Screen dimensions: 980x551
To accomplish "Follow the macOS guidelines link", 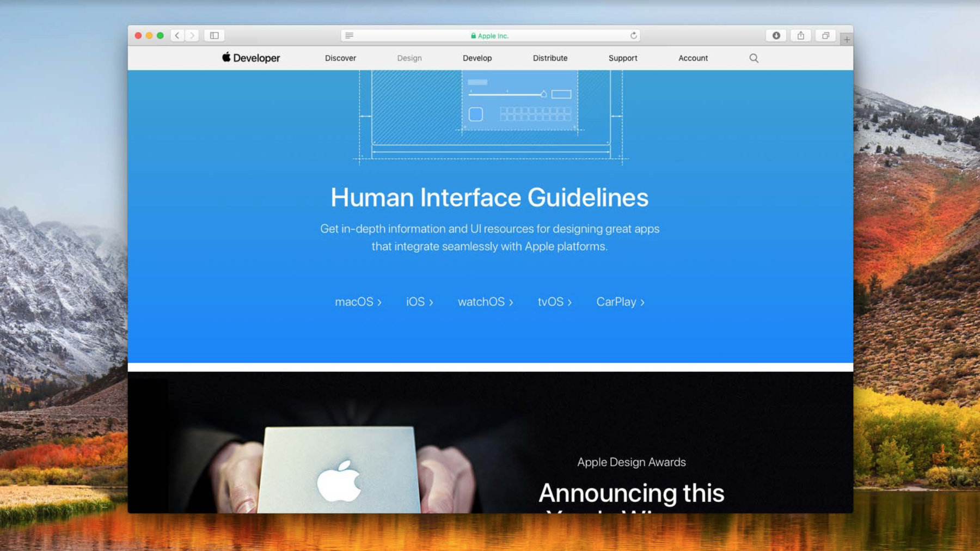I will click(x=358, y=302).
